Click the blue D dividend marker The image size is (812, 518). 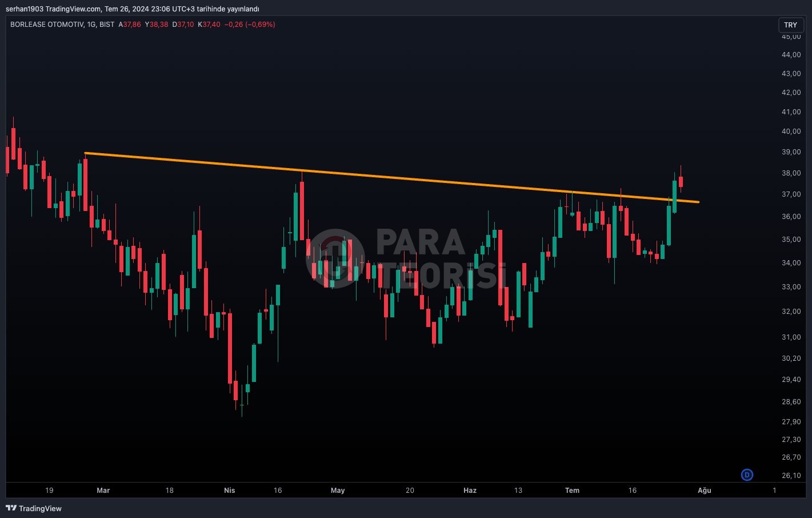click(747, 475)
